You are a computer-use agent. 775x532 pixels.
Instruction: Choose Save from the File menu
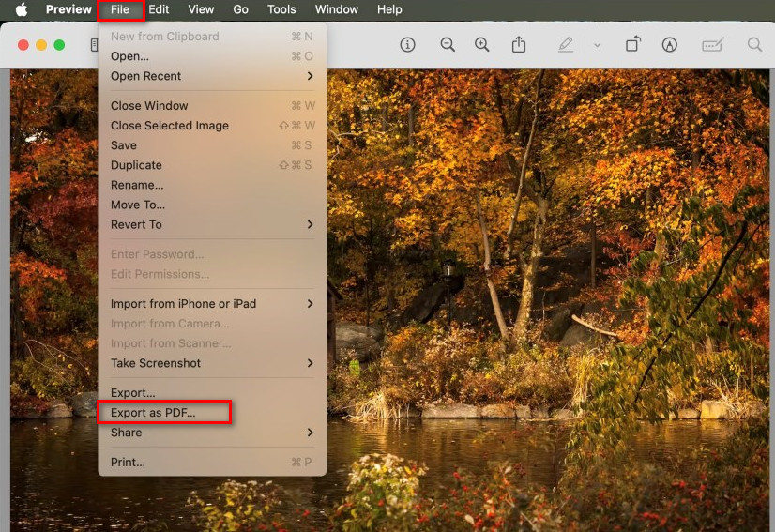[x=213, y=145]
